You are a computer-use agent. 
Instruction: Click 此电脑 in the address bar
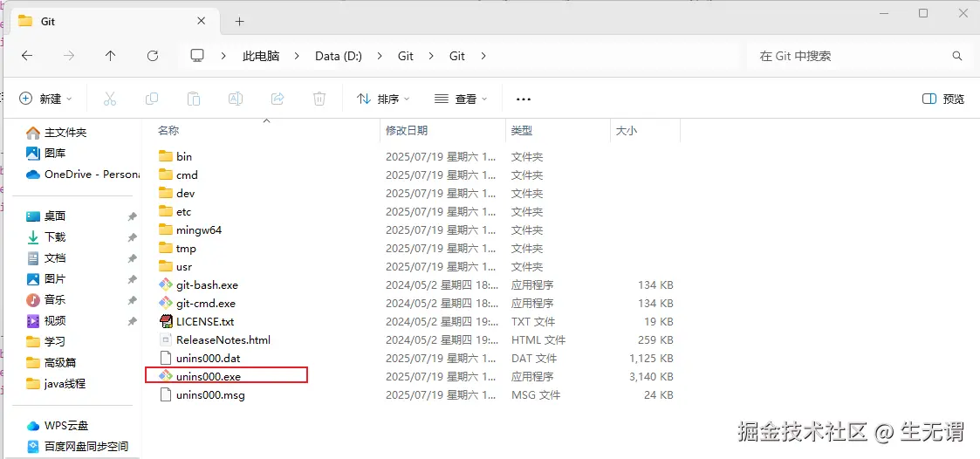(x=261, y=56)
